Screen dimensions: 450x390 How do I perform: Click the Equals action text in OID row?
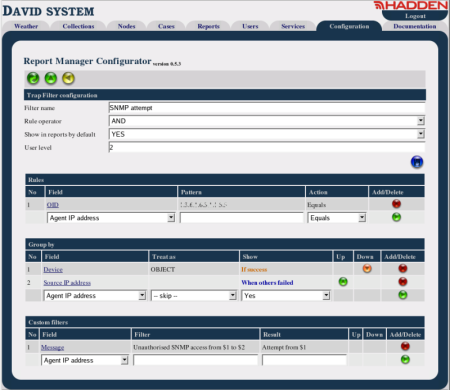(x=316, y=205)
